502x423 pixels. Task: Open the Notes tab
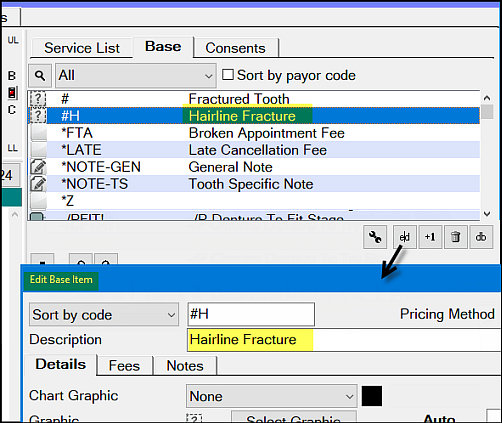pyautogui.click(x=185, y=366)
